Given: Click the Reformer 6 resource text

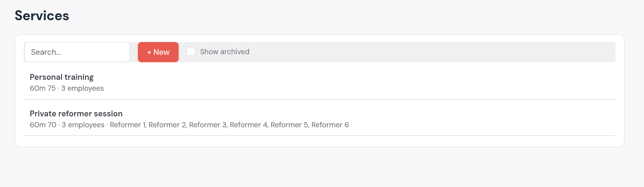Looking at the screenshot, I should tap(330, 125).
